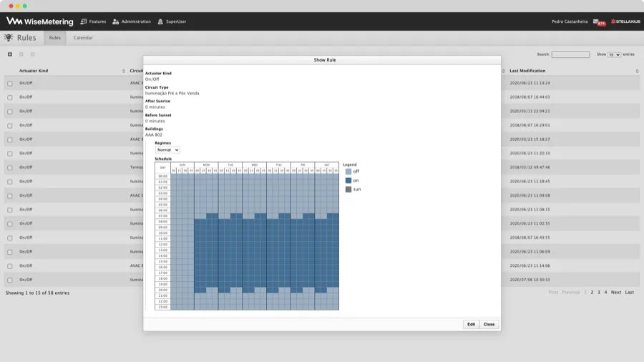Check the row modified 2020/07/06 10:30:33
The height and width of the screenshot is (362, 644).
coord(10,280)
